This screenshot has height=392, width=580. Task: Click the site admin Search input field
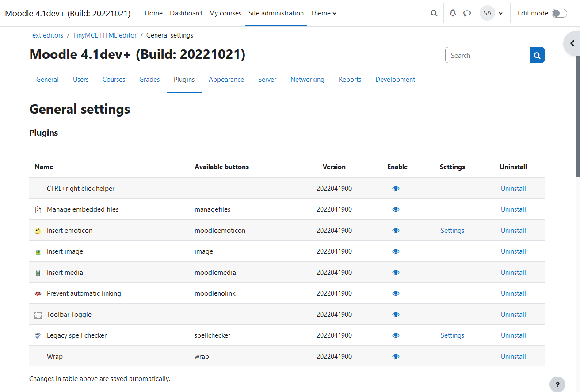(x=488, y=55)
